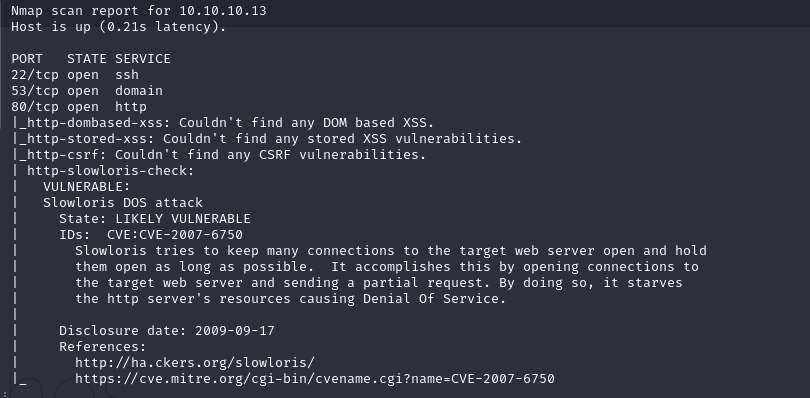Click the IP address 10.10.10.13

click(223, 11)
